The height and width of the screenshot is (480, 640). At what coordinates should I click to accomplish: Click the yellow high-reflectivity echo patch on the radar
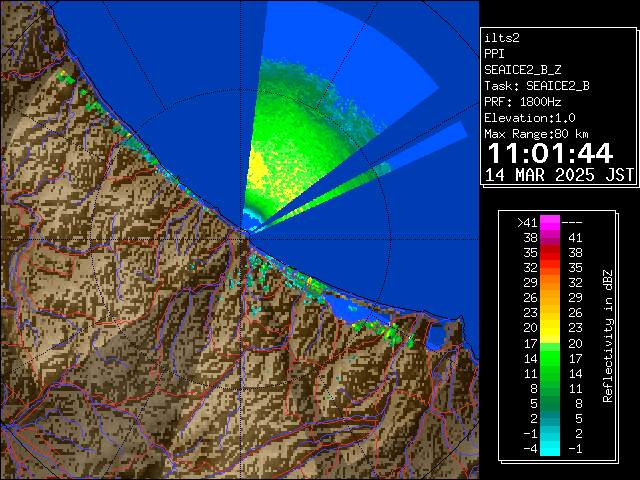(x=258, y=171)
